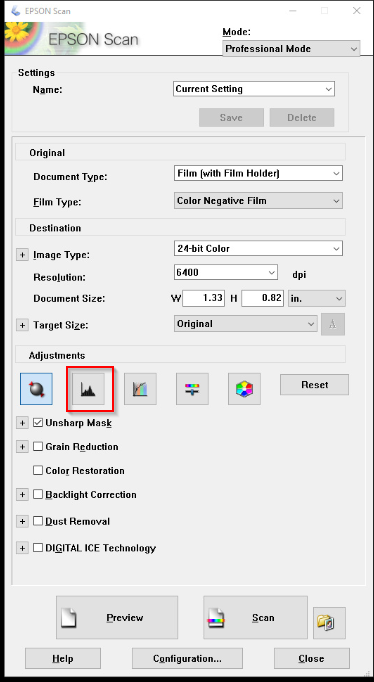Click the EPSON Scan title bar icon

tap(15, 11)
